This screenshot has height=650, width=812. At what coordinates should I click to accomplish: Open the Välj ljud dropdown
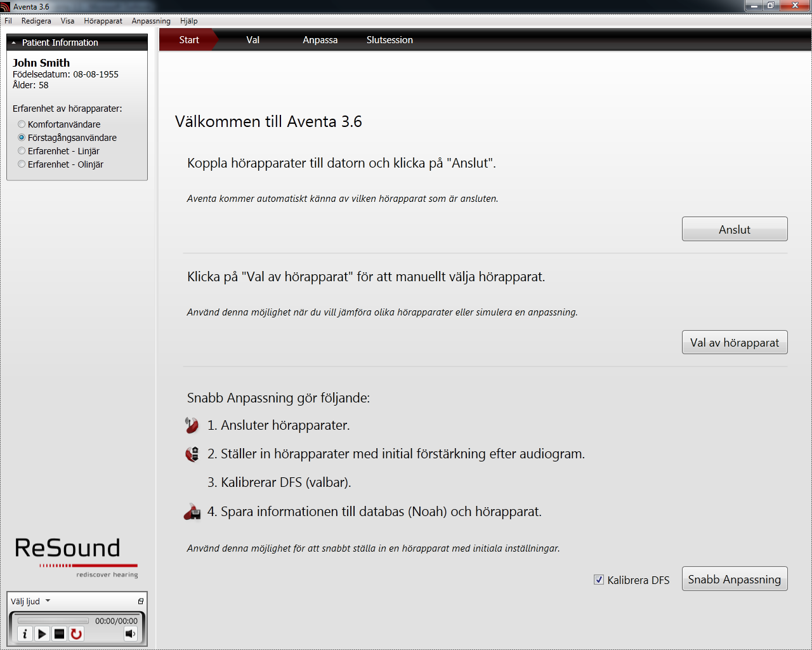[x=30, y=601]
